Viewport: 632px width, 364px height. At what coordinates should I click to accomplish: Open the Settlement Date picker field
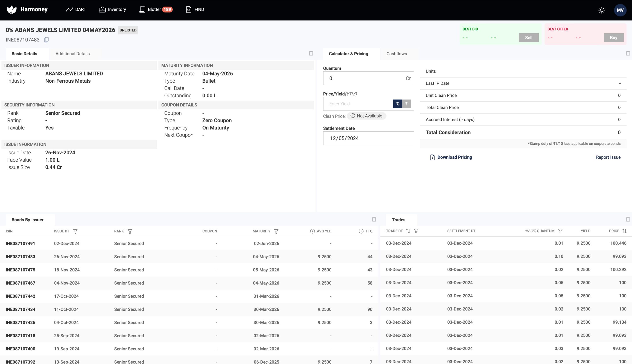[368, 138]
